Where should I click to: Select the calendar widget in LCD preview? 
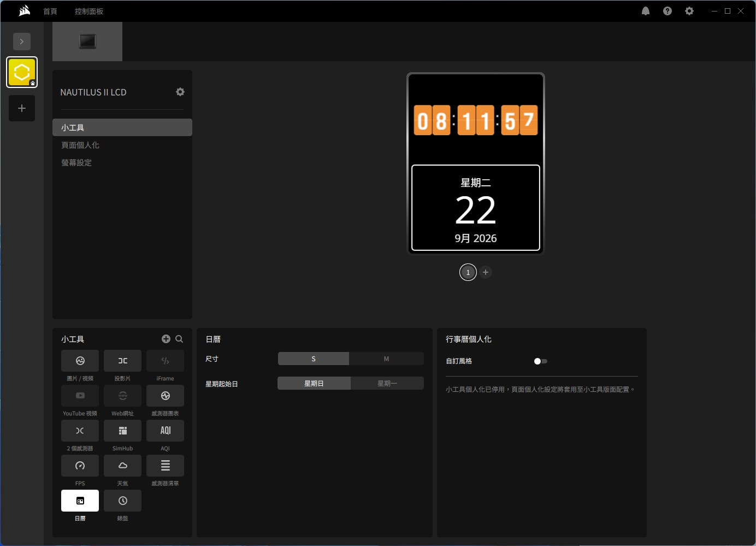click(x=476, y=208)
